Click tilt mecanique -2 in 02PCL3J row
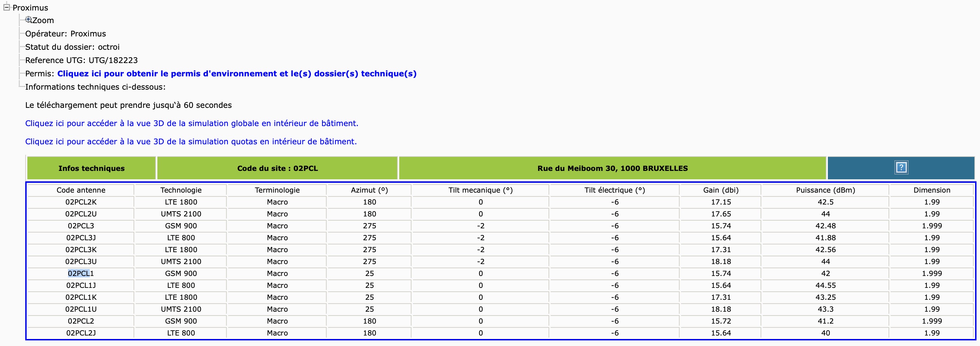The width and height of the screenshot is (980, 346). (x=480, y=238)
